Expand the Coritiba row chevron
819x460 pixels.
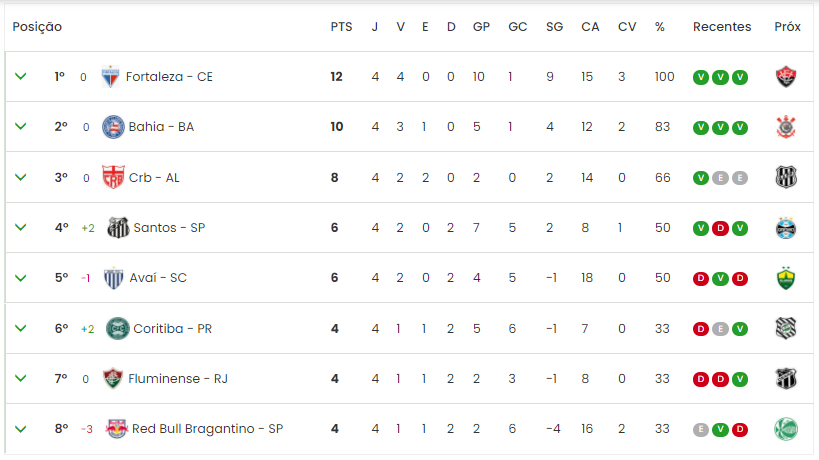[x=20, y=328]
